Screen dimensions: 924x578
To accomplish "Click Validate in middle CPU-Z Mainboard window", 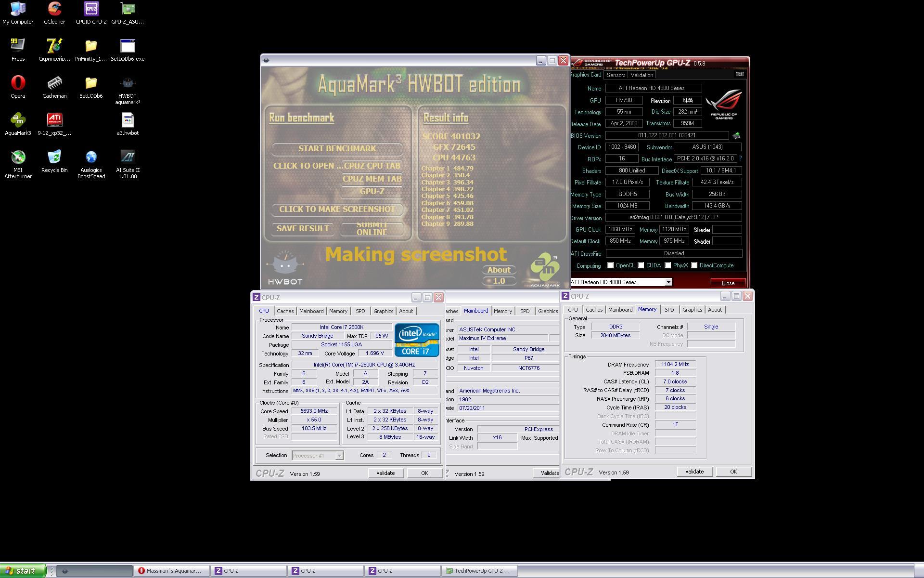I will click(547, 473).
